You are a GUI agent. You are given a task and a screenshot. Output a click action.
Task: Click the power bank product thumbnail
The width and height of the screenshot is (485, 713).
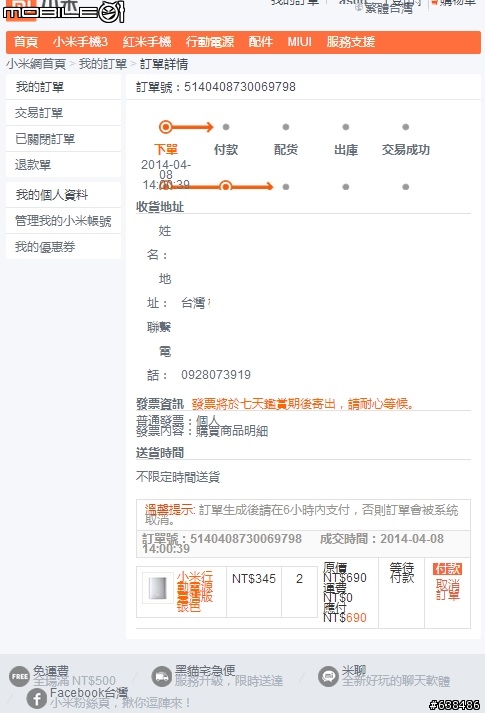tap(157, 588)
